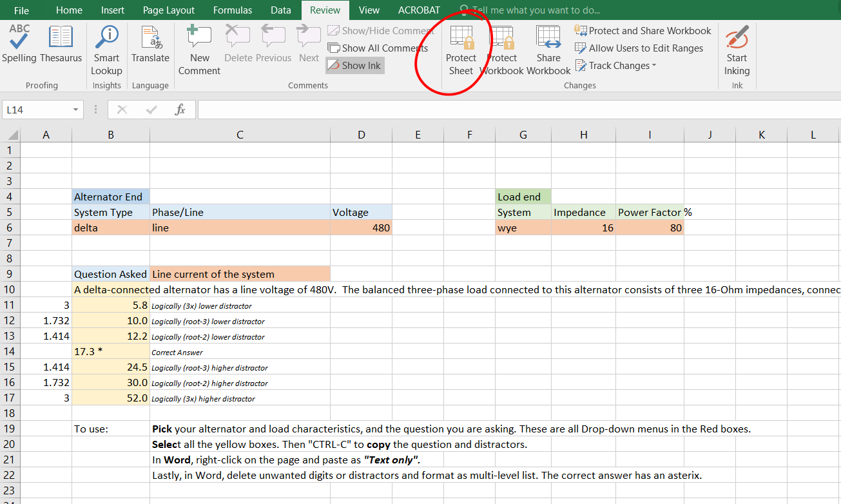841x504 pixels.
Task: Click the 5.8 distractor cell
Action: click(x=111, y=305)
